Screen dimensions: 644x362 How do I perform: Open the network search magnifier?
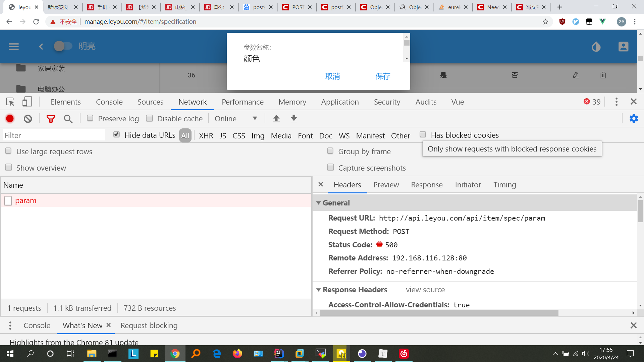coord(68,119)
